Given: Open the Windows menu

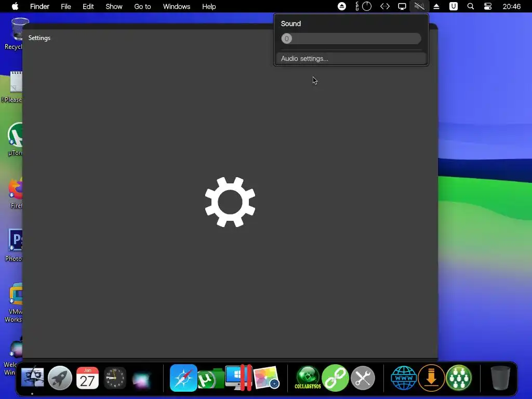Looking at the screenshot, I should click(x=177, y=6).
